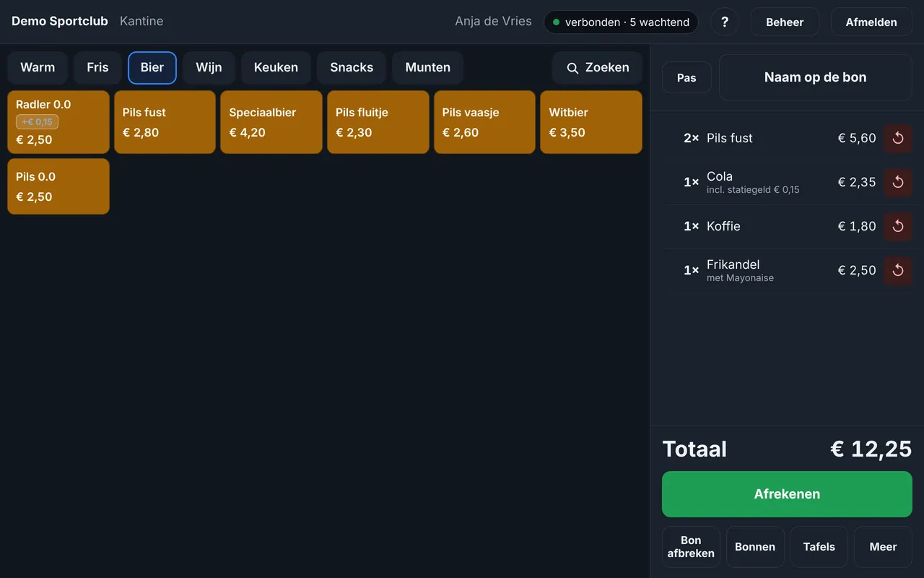Screen dimensions: 924x578
Task: Undo the Koffie order line
Action: tap(898, 226)
